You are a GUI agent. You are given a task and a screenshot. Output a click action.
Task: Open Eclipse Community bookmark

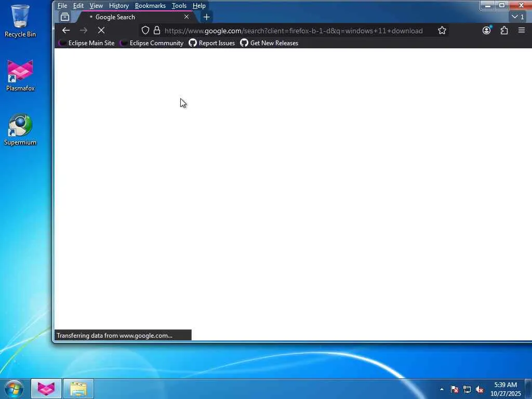click(152, 43)
